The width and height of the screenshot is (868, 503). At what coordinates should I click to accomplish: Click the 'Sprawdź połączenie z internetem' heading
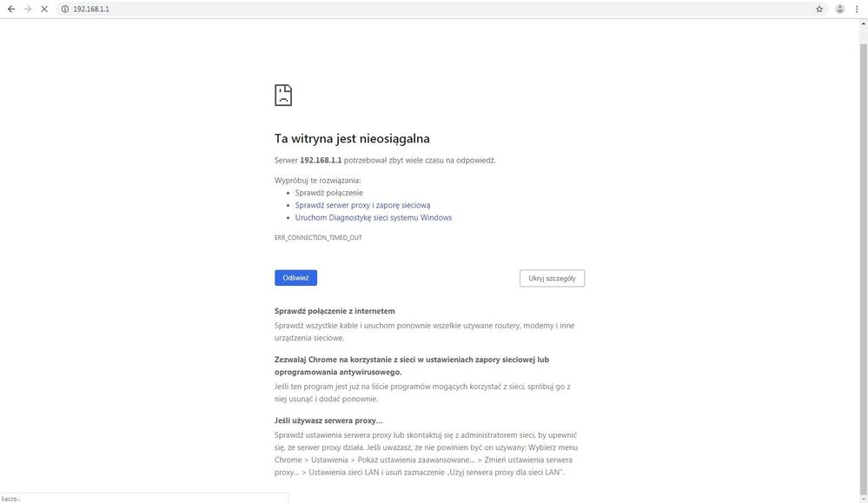pyautogui.click(x=335, y=310)
